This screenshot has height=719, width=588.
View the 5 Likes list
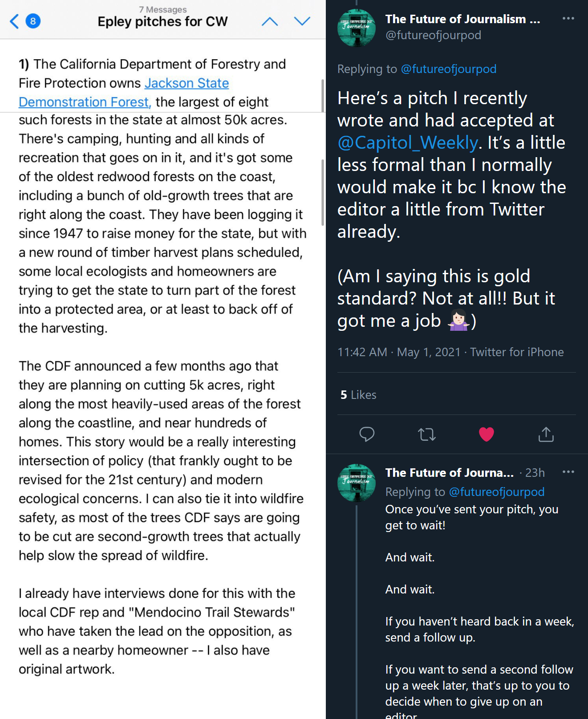[x=358, y=395]
